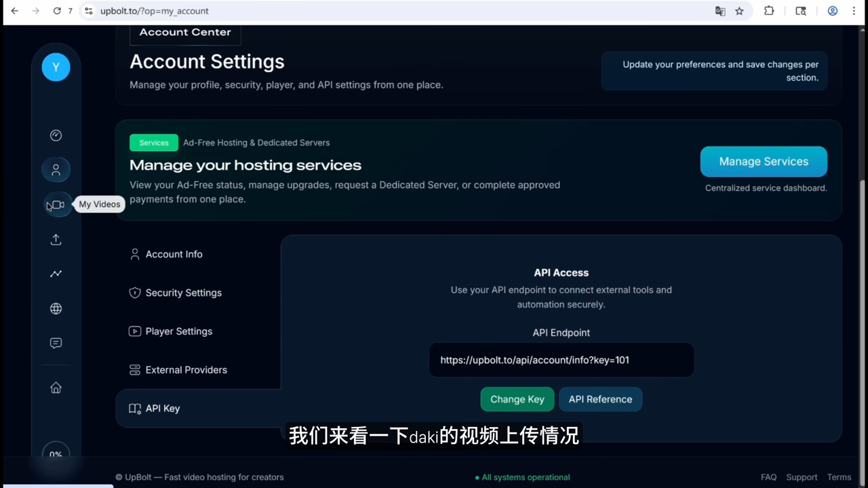Reload the page with refresh icon
868x488 pixels.
coord(57,11)
